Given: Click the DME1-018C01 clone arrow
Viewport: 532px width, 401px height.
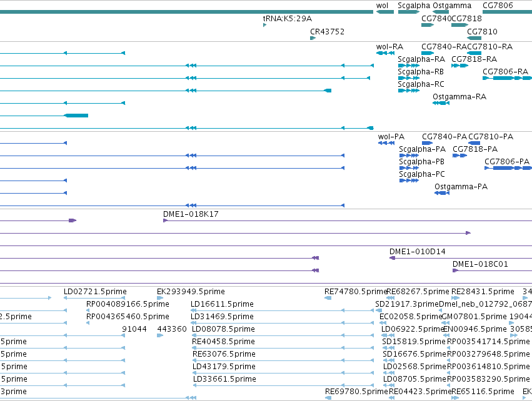Looking at the screenshot, I should [x=455, y=270].
